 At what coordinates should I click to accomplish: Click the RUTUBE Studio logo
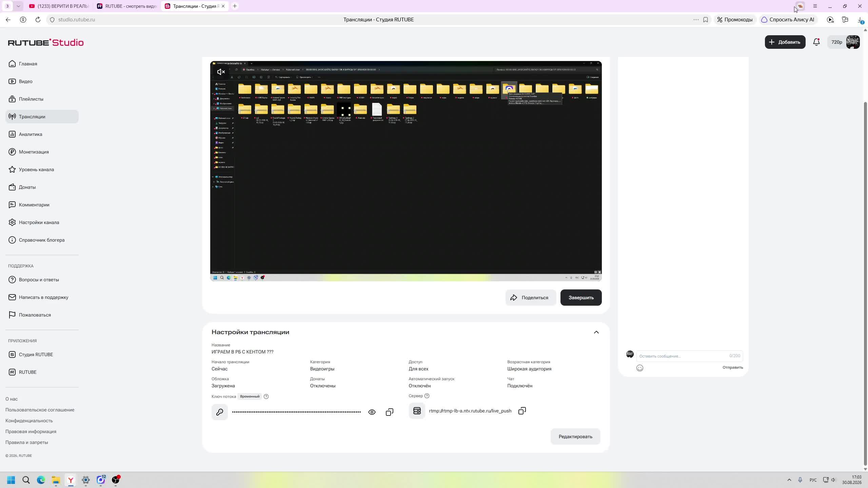coord(46,42)
